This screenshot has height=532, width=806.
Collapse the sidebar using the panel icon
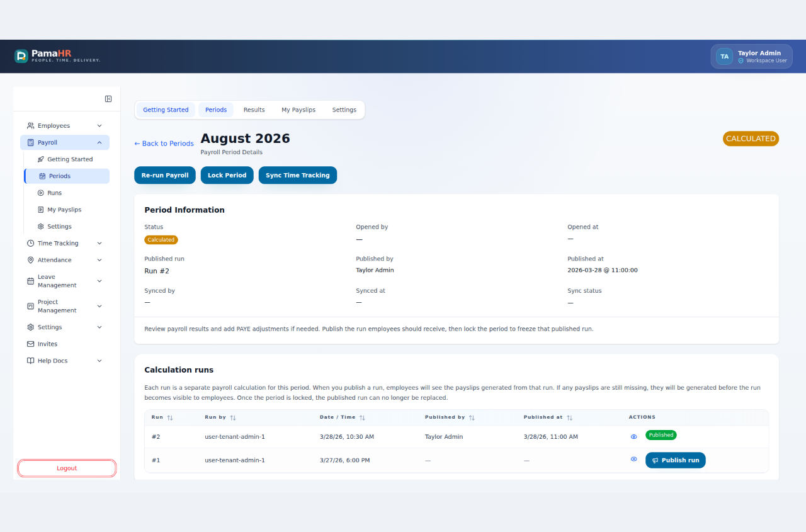[x=108, y=99]
